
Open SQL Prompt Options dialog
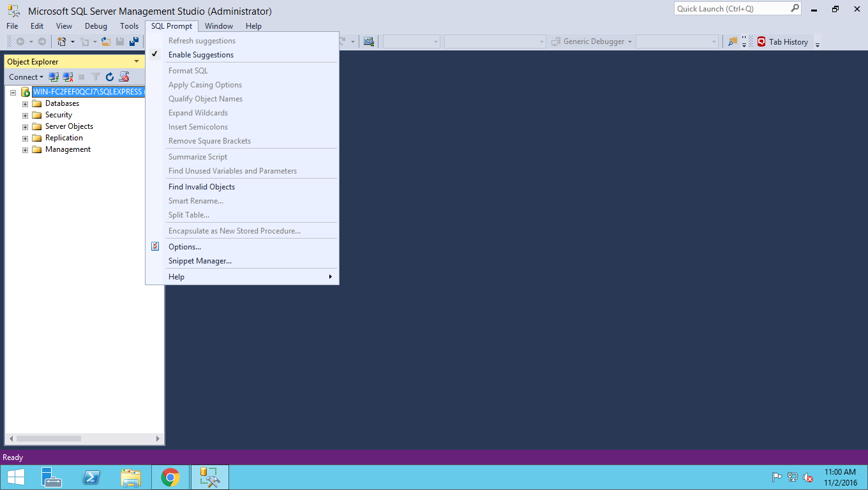(184, 247)
